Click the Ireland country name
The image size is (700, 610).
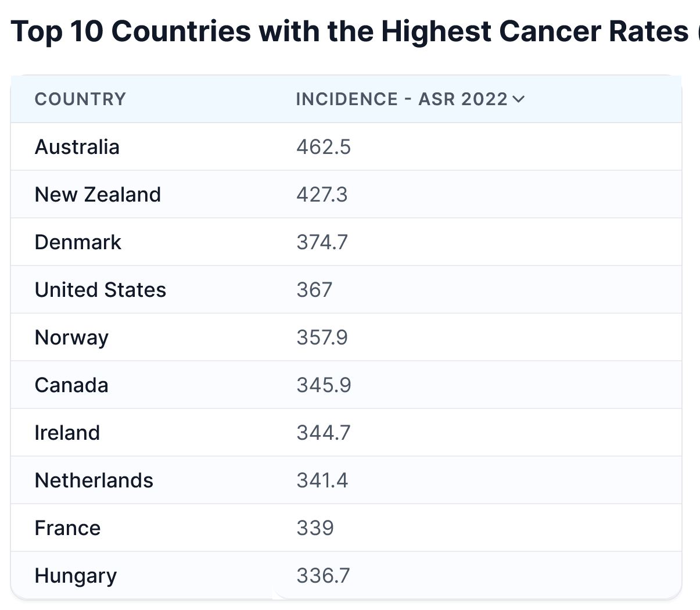coord(67,433)
